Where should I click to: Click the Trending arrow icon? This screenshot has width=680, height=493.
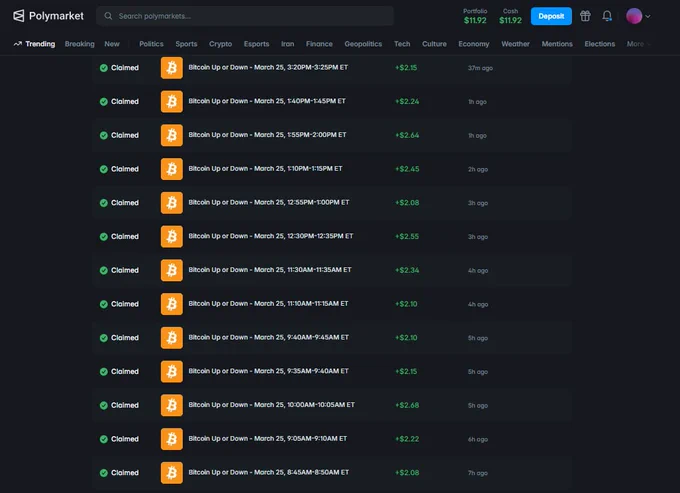[17, 44]
